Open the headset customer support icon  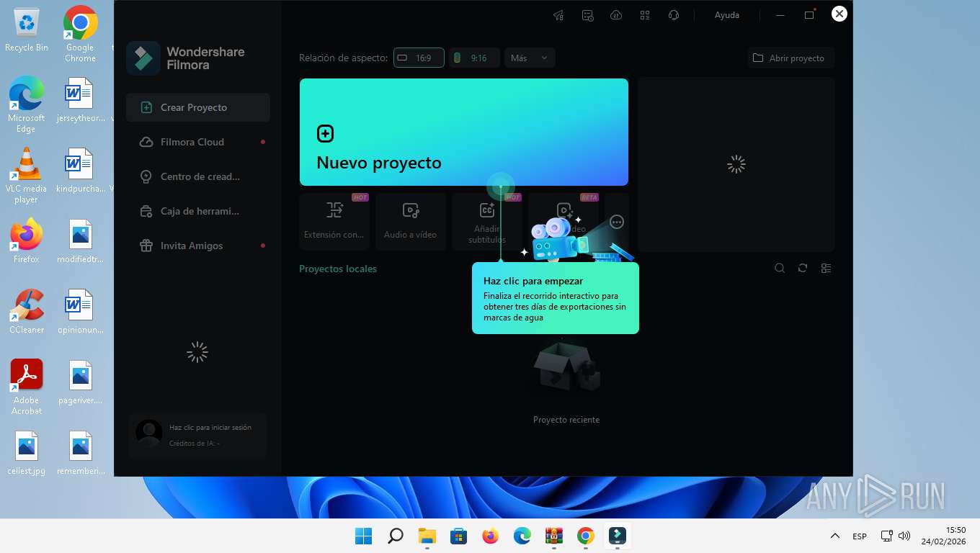pos(674,15)
